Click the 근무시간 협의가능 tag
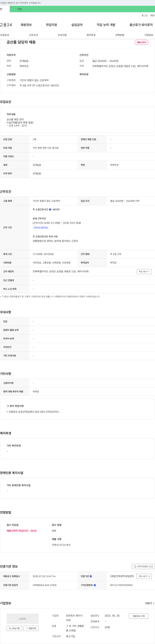 [41, 228]
